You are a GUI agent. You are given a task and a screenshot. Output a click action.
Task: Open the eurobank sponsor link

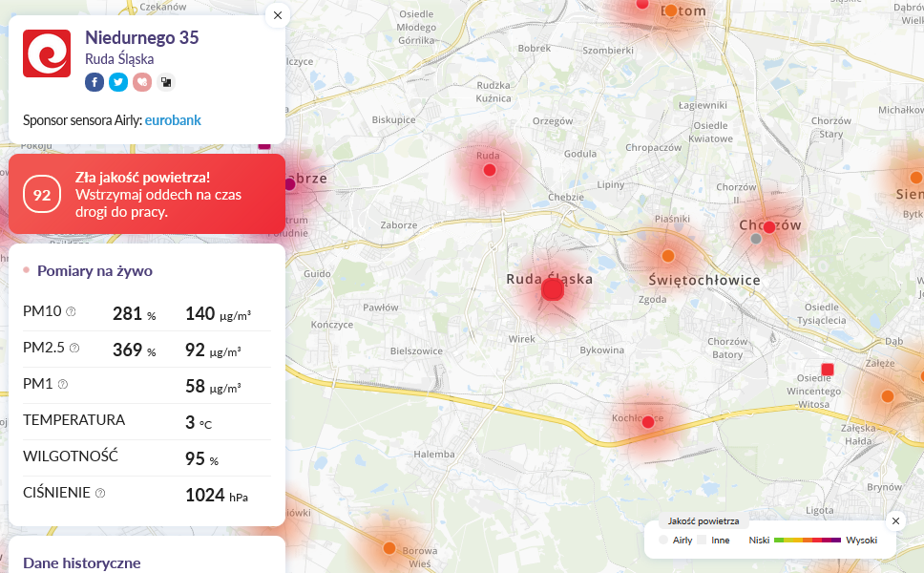[x=173, y=120]
